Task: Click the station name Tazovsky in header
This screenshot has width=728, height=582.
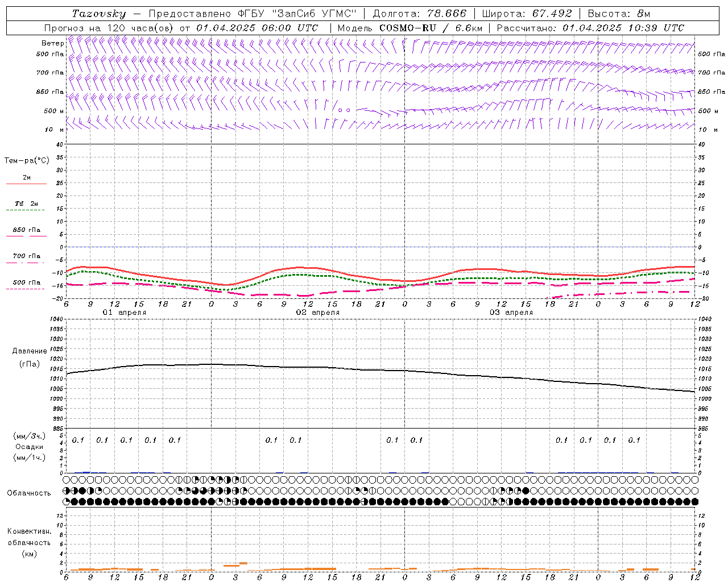Action: coord(99,14)
